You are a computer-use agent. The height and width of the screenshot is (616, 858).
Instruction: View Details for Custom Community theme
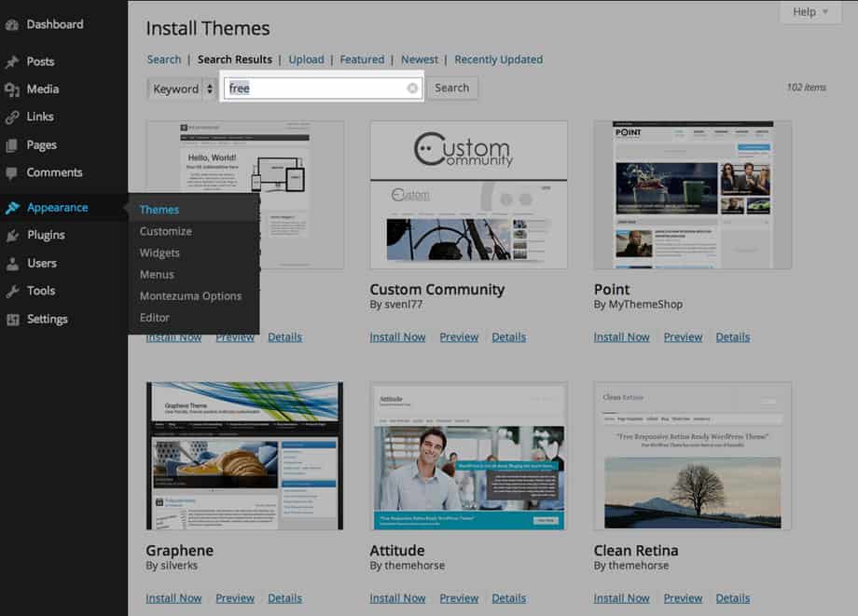(x=509, y=337)
